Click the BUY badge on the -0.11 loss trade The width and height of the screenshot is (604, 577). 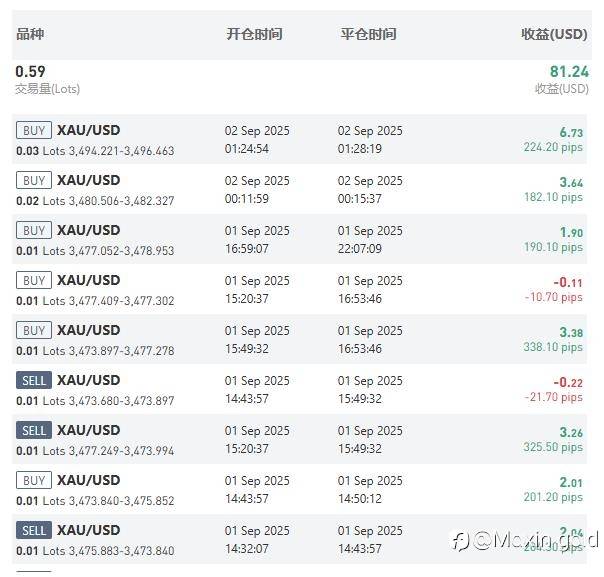click(34, 280)
